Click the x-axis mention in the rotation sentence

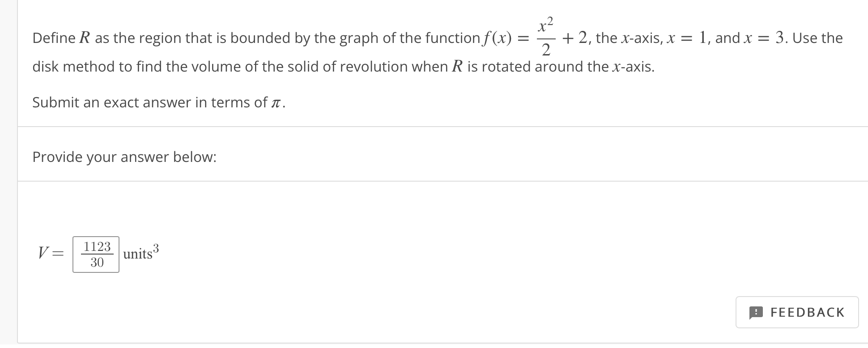click(632, 67)
